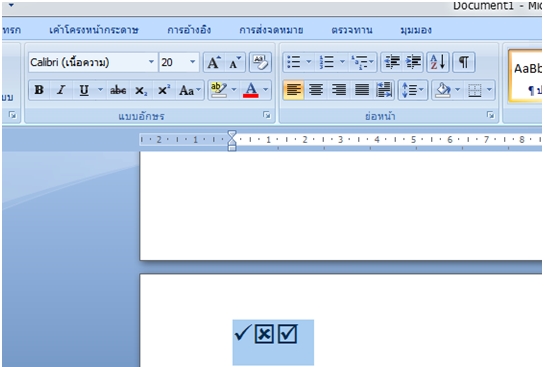Click inside the font size field
The width and height of the screenshot is (546, 367).
point(173,62)
